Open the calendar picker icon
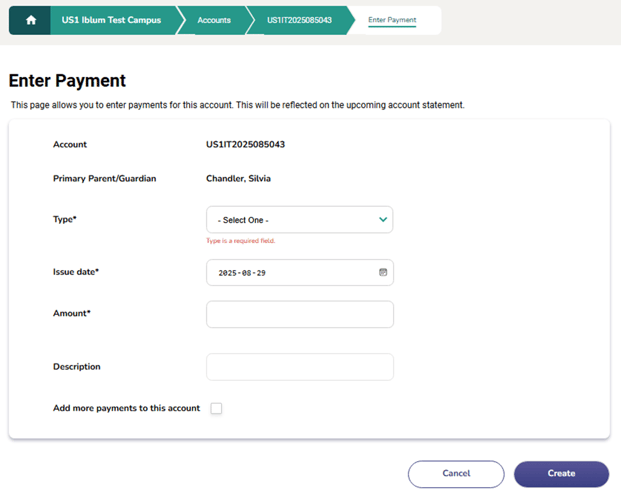 (383, 272)
